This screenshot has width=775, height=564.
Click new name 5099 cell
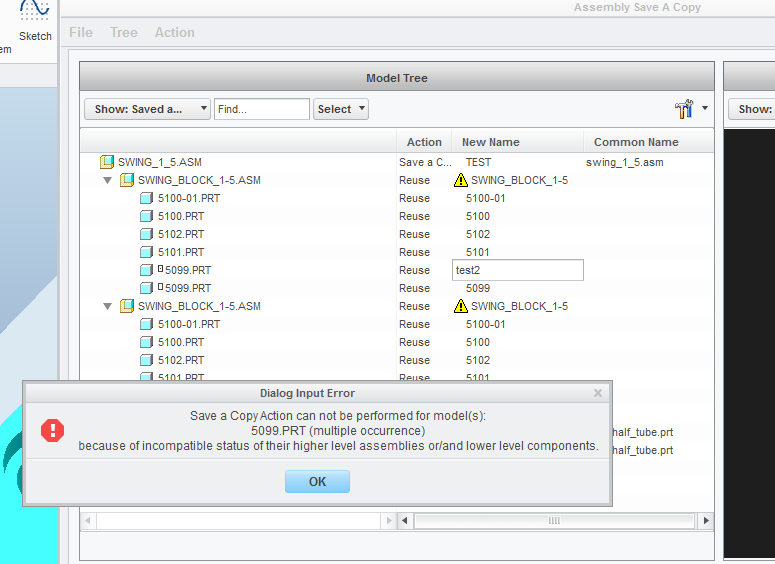pyautogui.click(x=478, y=288)
